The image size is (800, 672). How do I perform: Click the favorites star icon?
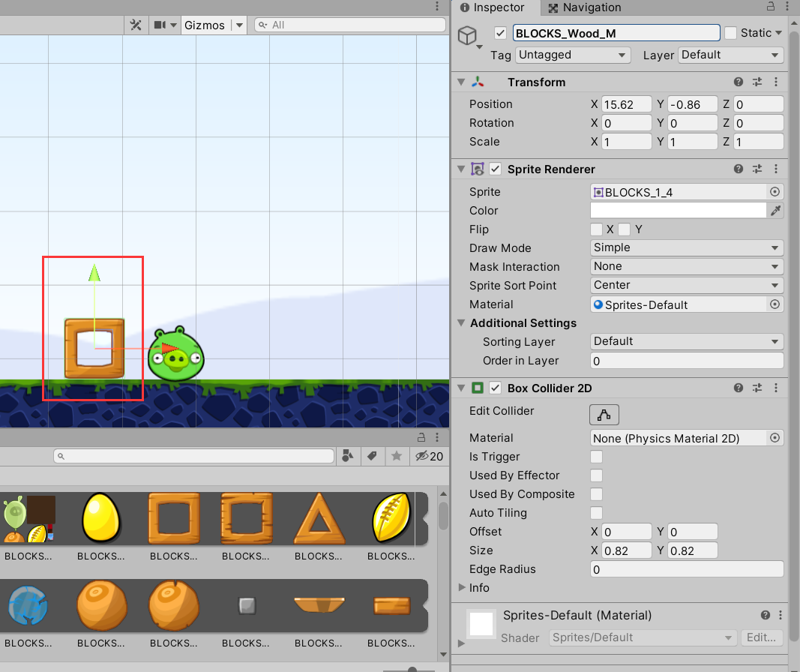pos(397,456)
